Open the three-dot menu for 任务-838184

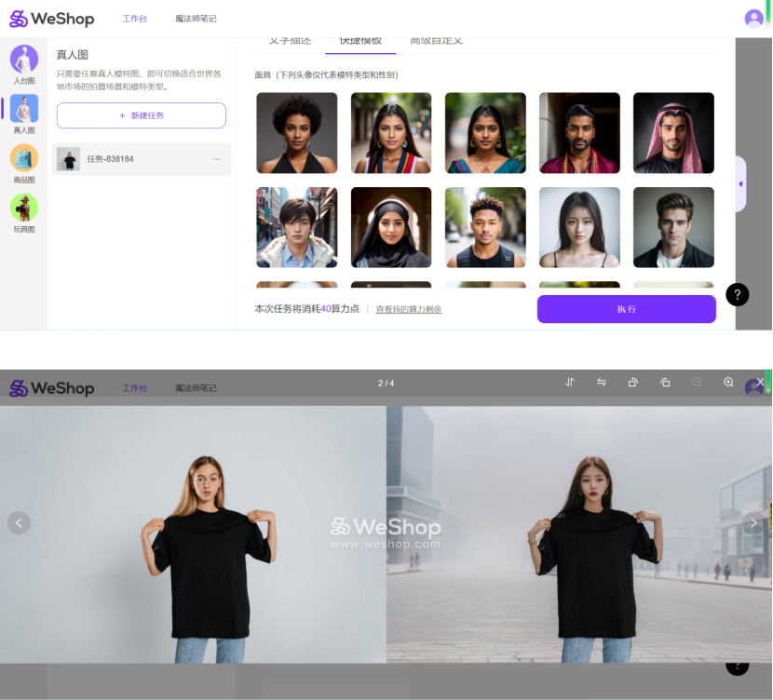pos(216,159)
